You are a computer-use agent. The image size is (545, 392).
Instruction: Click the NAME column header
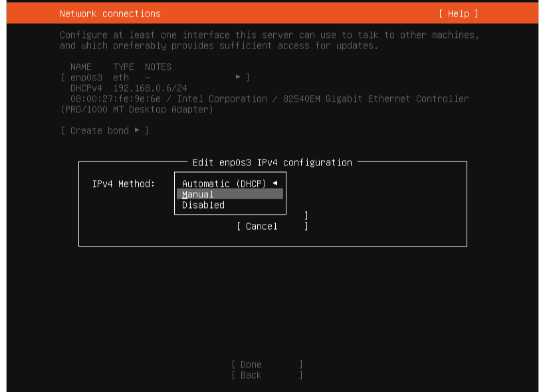[x=81, y=67]
